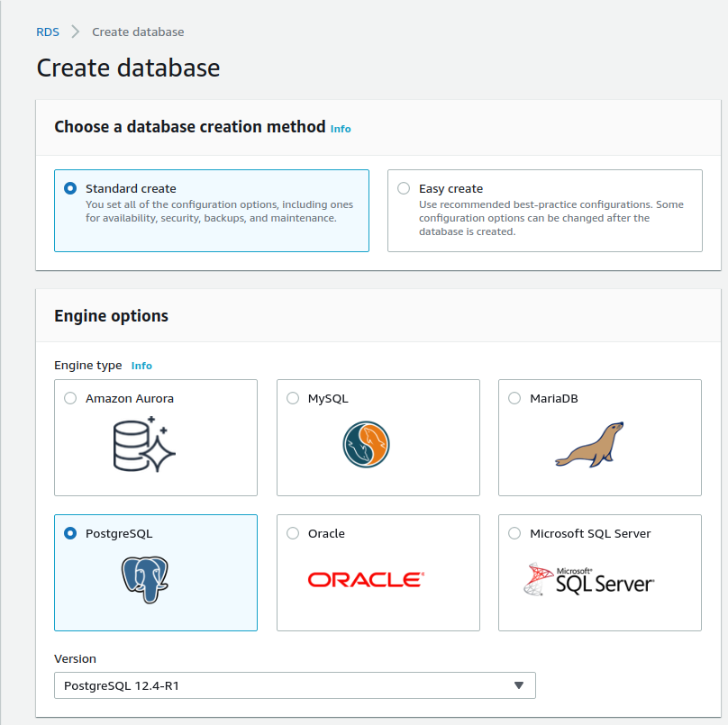Click the breadcrumb chevron after RDS

point(75,32)
